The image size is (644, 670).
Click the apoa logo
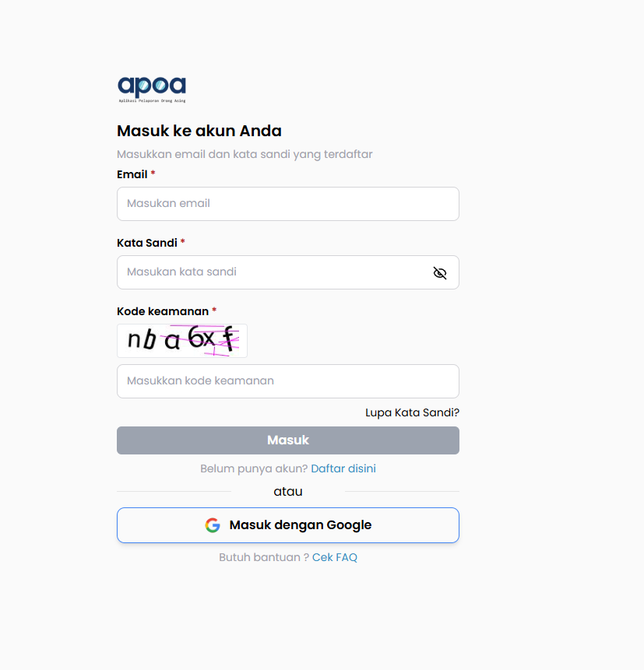coord(152,89)
